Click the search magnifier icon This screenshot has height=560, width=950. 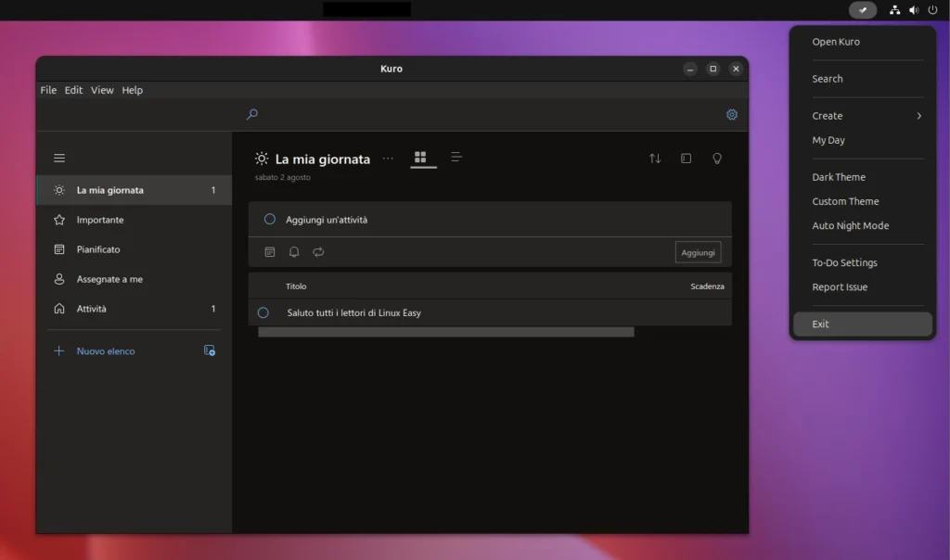[251, 114]
